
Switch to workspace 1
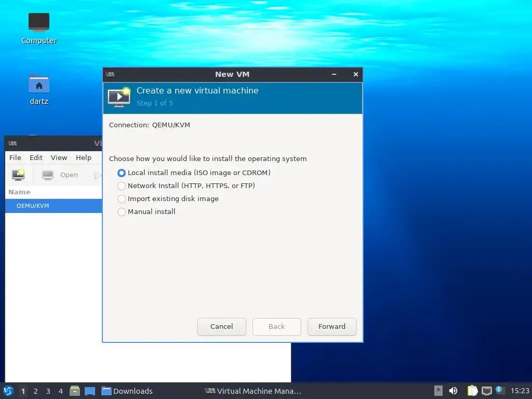pos(23,391)
